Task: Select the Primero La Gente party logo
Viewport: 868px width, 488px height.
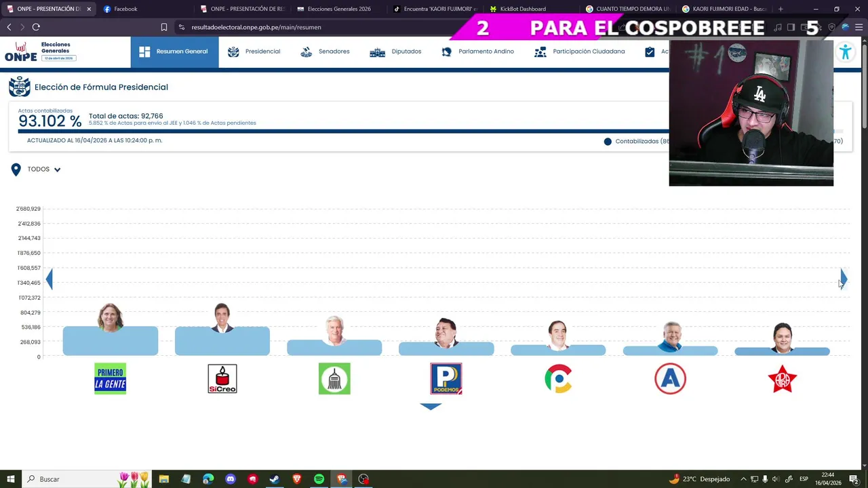Action: coord(111,378)
